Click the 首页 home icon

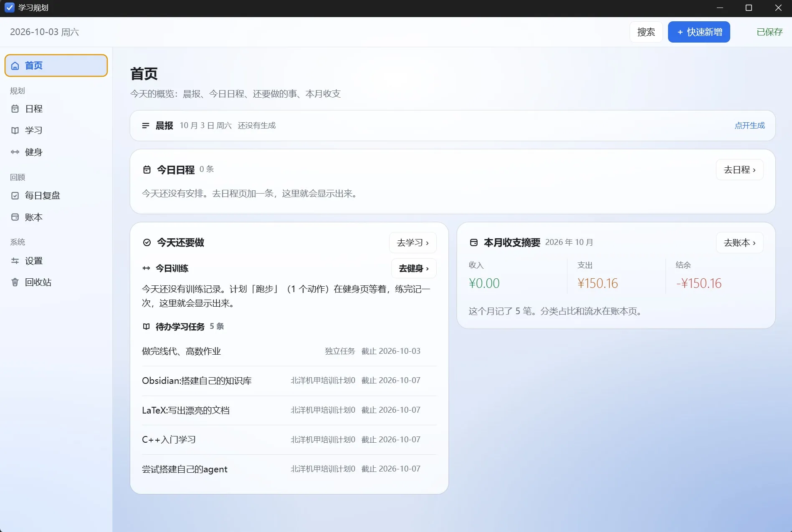point(15,66)
